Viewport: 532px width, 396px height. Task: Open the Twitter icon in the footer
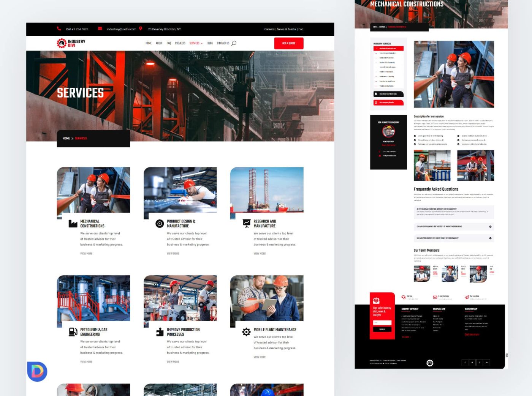pyautogui.click(x=472, y=363)
